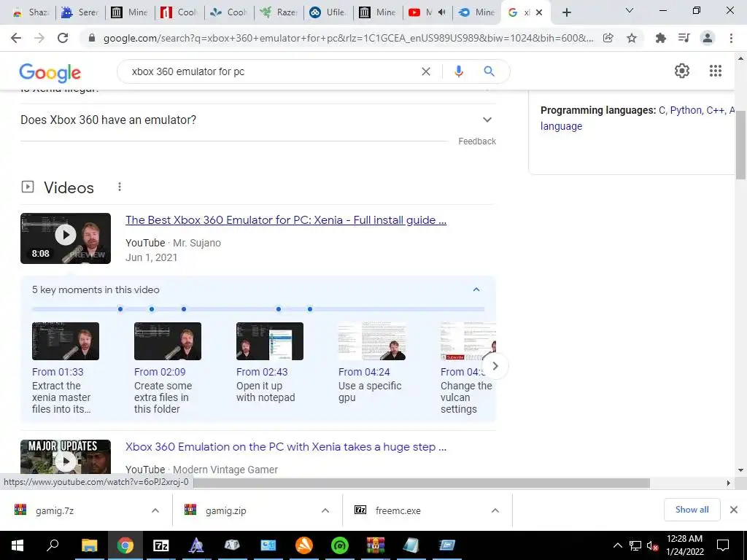Click Show all downloads button
This screenshot has height=560, width=747.
coord(692,510)
